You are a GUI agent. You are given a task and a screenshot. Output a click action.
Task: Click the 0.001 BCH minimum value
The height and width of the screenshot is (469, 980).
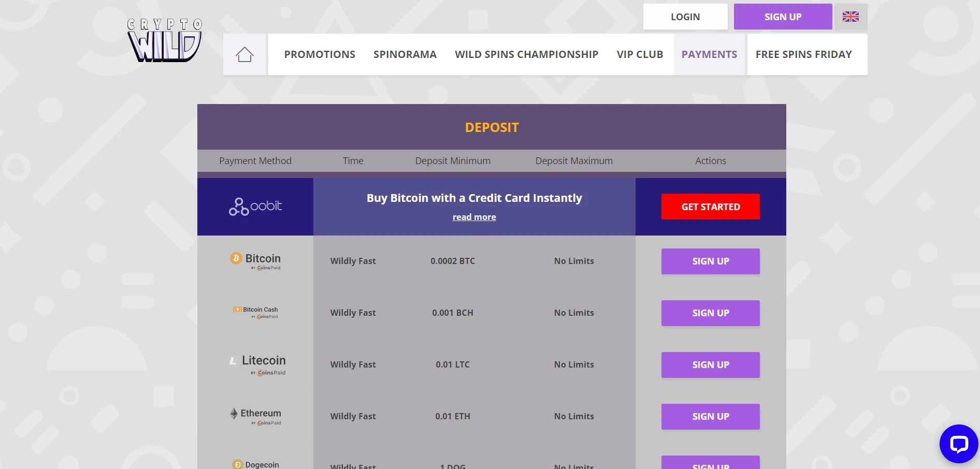point(453,313)
